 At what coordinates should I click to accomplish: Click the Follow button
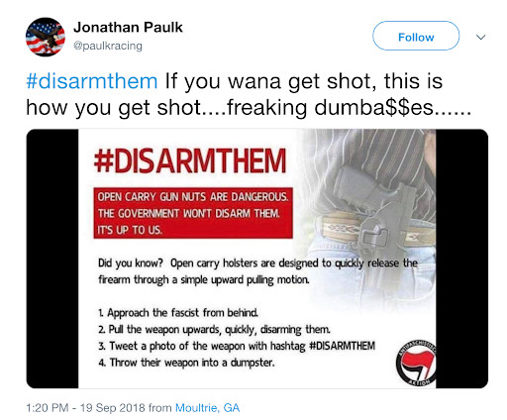tap(416, 36)
